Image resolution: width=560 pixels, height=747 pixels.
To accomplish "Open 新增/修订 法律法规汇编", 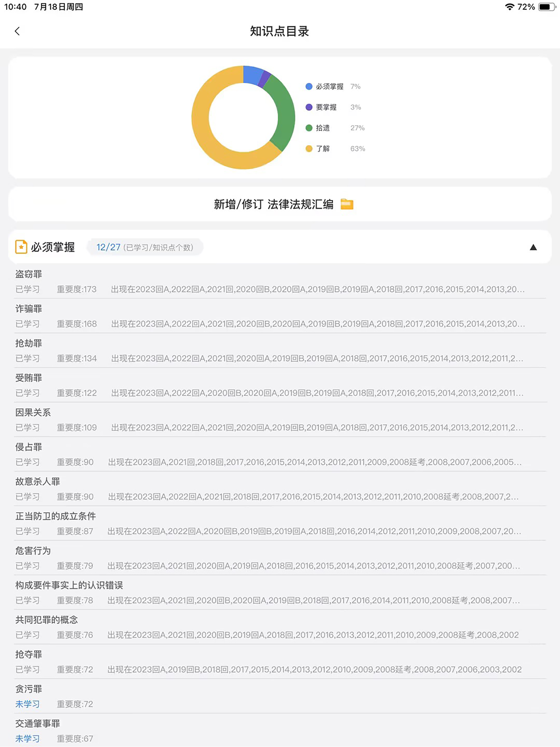I will pos(280,204).
